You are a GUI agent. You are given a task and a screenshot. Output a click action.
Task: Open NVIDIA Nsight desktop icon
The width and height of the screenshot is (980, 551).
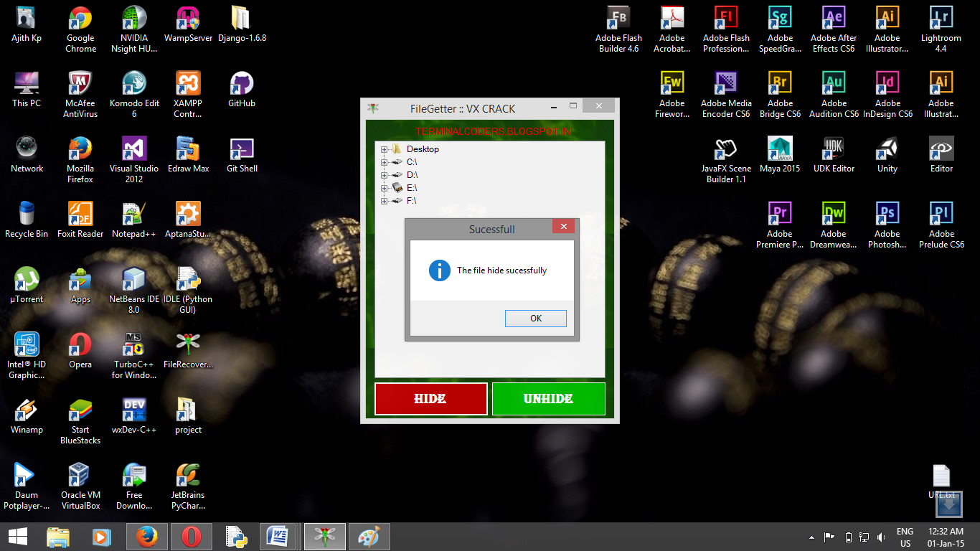tap(134, 29)
